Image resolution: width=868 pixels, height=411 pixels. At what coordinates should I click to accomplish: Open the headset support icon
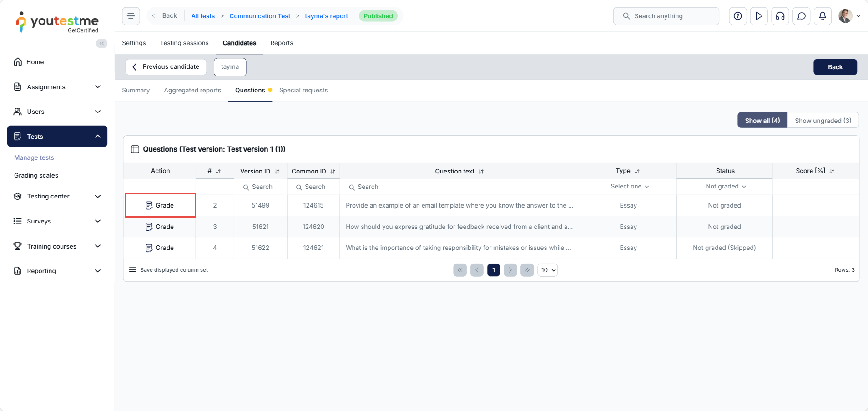coord(780,16)
